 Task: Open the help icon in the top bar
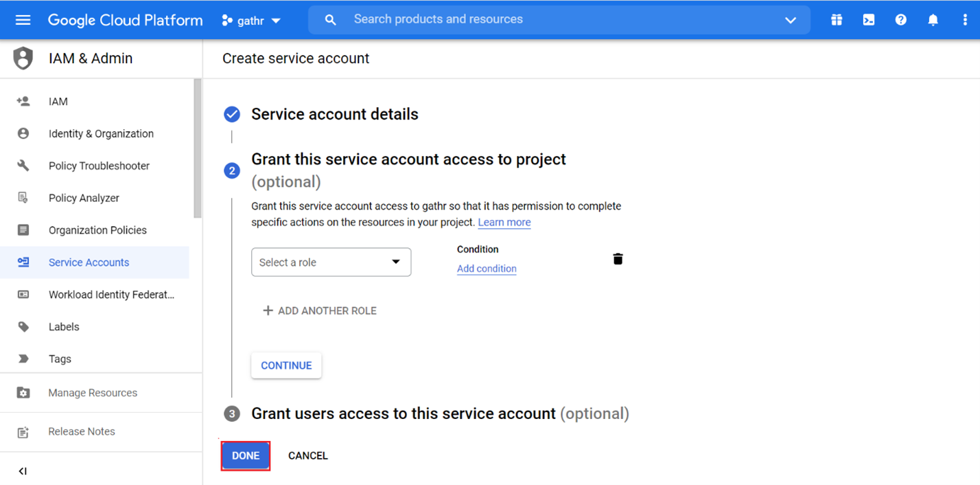coord(900,19)
